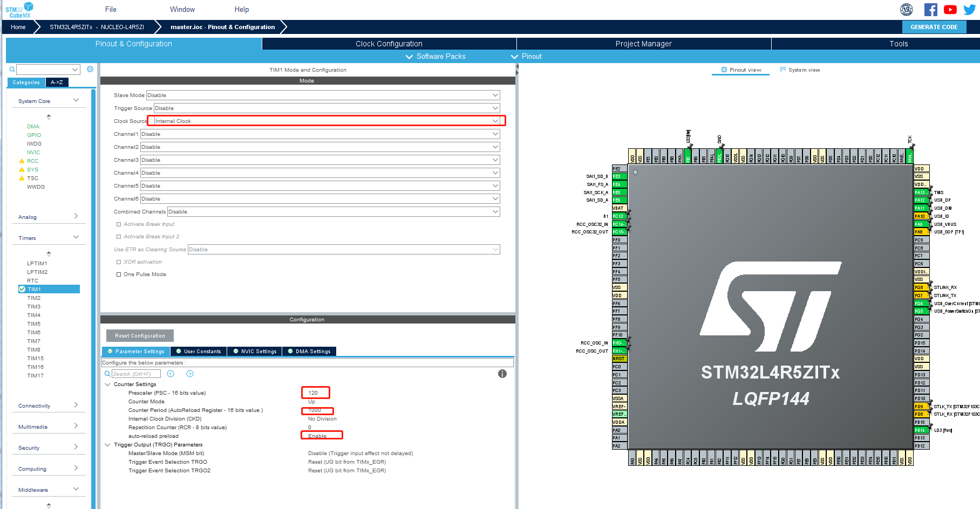Select TIM2 in the Timers list
This screenshot has width=980, height=509.
[x=33, y=298]
